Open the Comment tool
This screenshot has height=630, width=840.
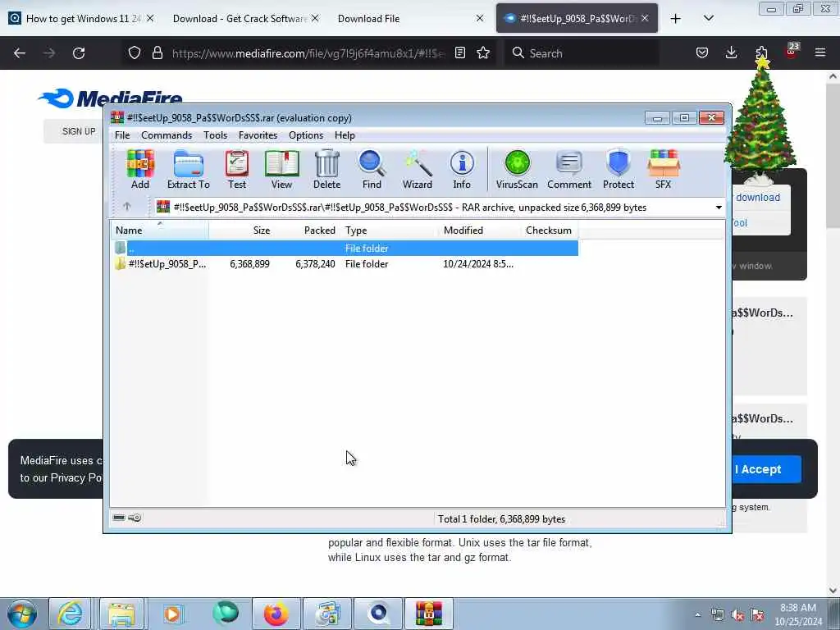click(569, 169)
